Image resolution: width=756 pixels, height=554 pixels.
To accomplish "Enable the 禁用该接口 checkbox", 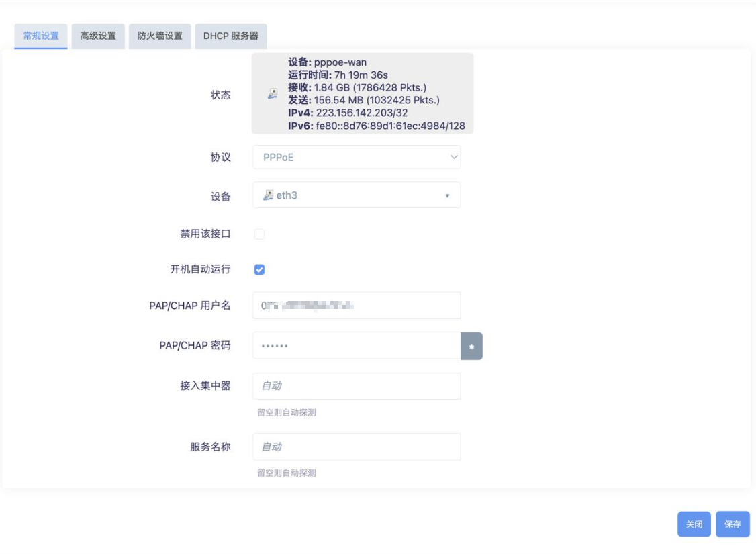I will tap(259, 234).
